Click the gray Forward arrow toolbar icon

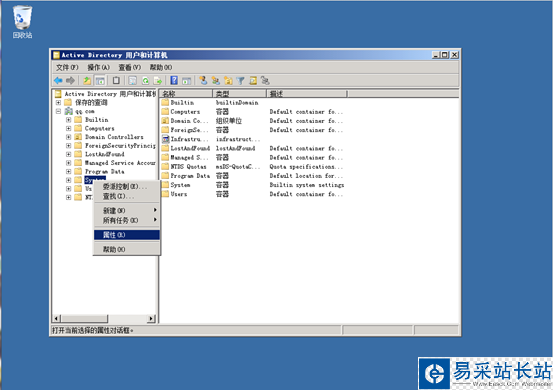tap(71, 81)
